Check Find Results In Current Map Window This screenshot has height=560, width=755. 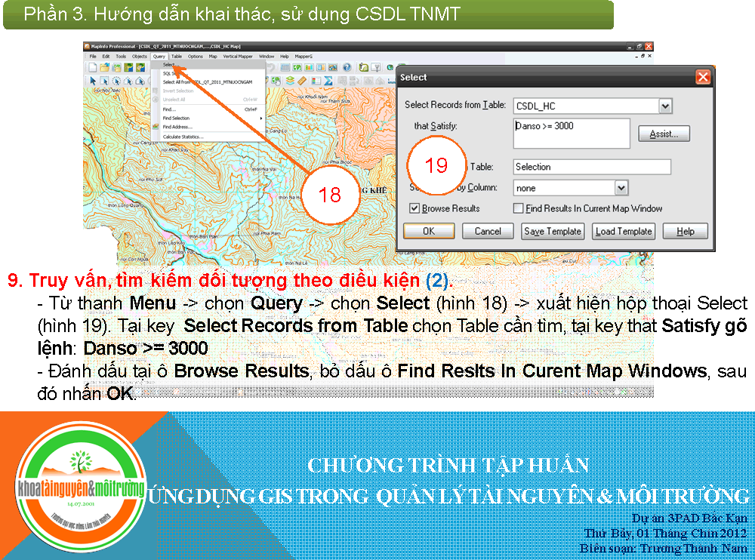518,208
